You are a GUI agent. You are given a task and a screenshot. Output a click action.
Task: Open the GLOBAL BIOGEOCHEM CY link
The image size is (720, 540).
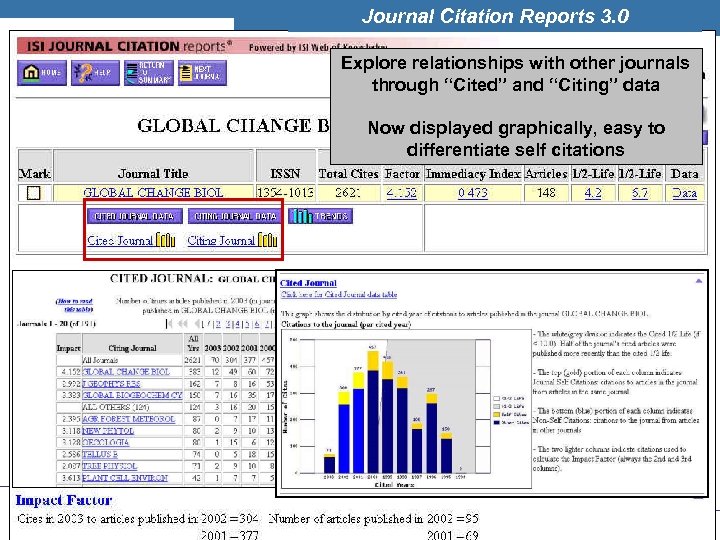click(x=132, y=395)
